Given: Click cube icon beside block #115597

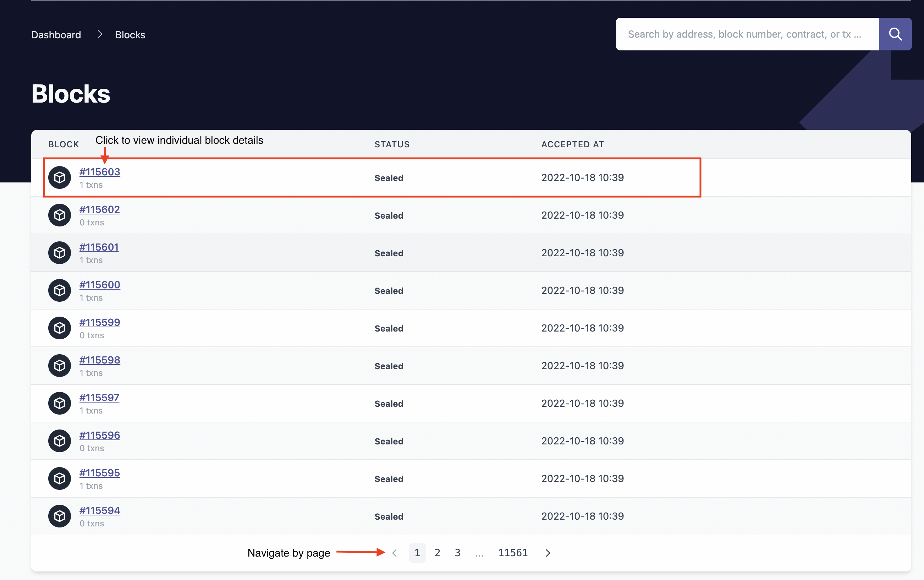Looking at the screenshot, I should [59, 403].
